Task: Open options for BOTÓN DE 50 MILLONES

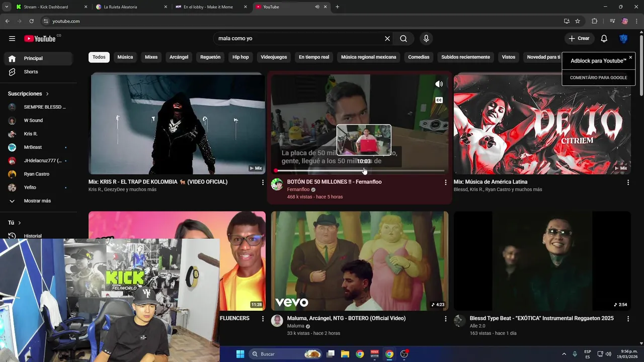Action: [445, 182]
